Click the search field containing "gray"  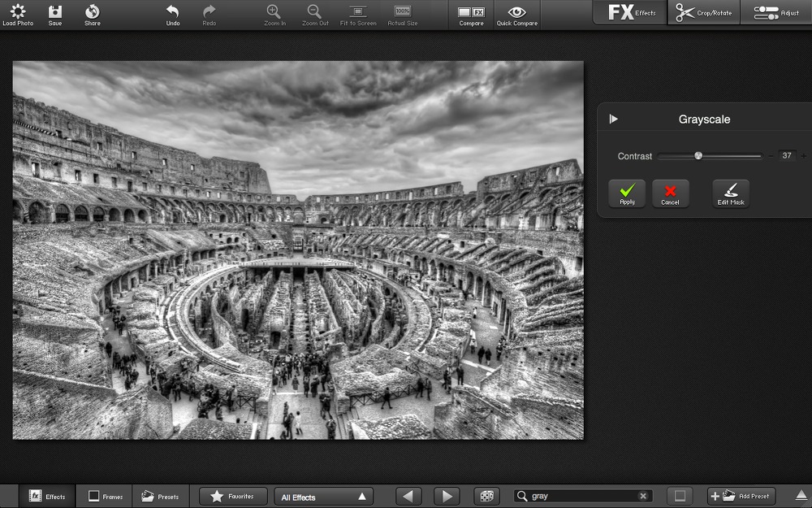pyautogui.click(x=582, y=496)
